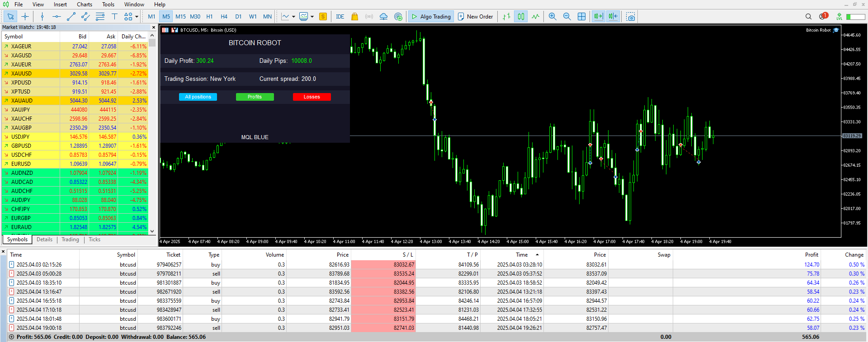The height and width of the screenshot is (342, 868).
Task: Zoom out of the chart
Action: [567, 17]
